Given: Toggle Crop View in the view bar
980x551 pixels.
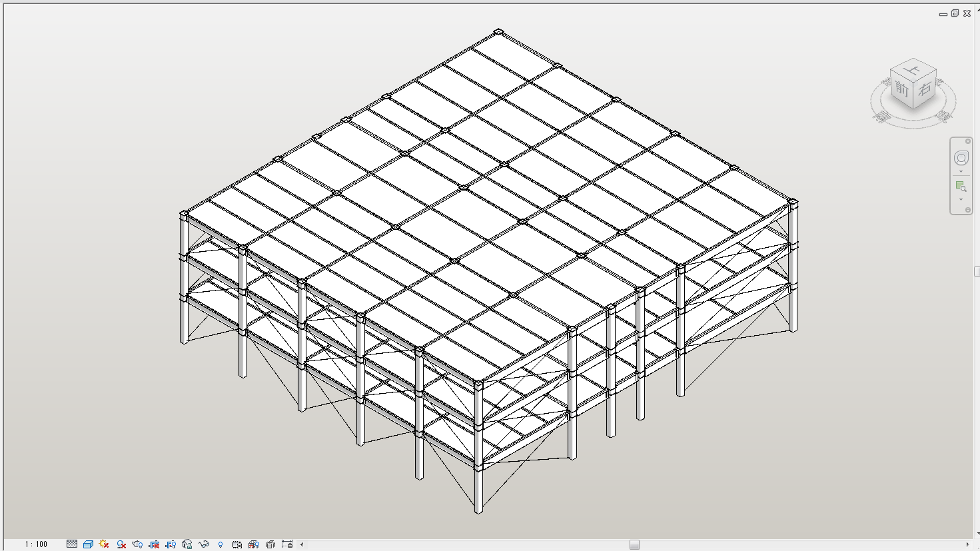Looking at the screenshot, I should (154, 544).
